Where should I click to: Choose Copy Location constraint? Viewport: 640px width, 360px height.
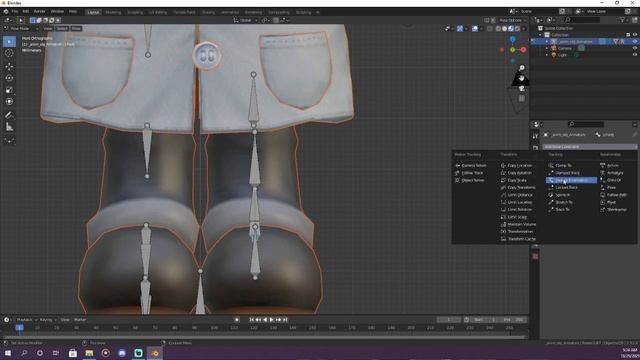[x=517, y=166]
